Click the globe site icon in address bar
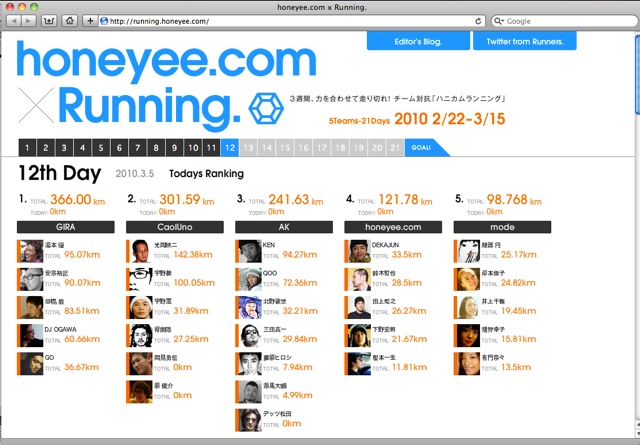Screen dimensions: 640x445 (104, 21)
